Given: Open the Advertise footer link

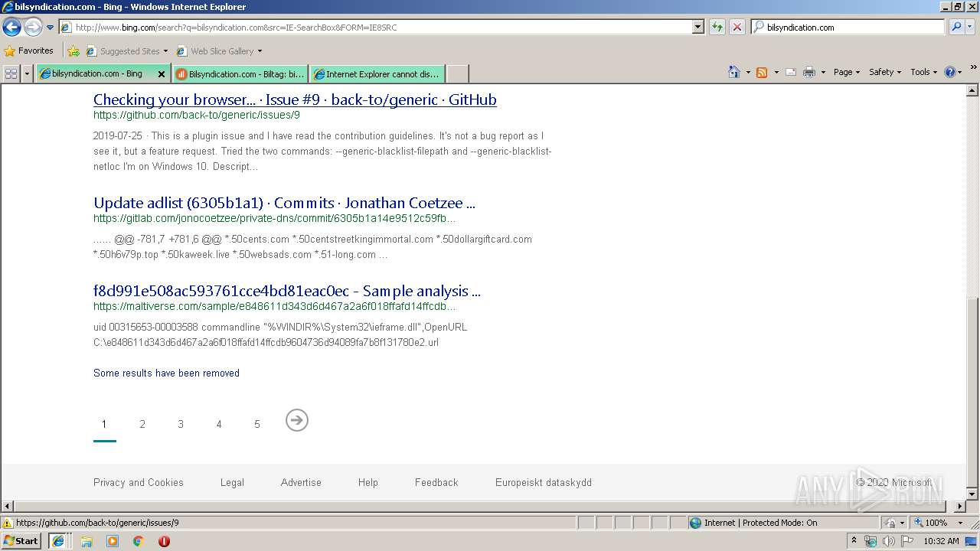Looking at the screenshot, I should 301,482.
